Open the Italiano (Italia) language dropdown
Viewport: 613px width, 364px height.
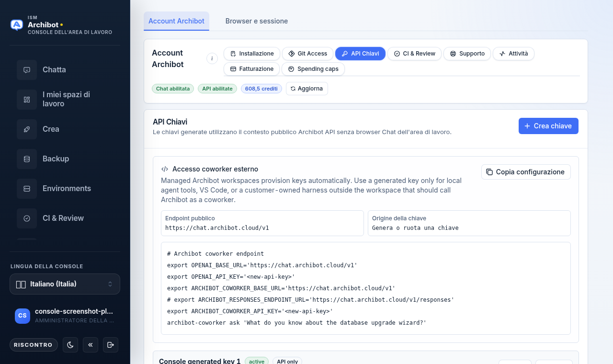point(65,284)
